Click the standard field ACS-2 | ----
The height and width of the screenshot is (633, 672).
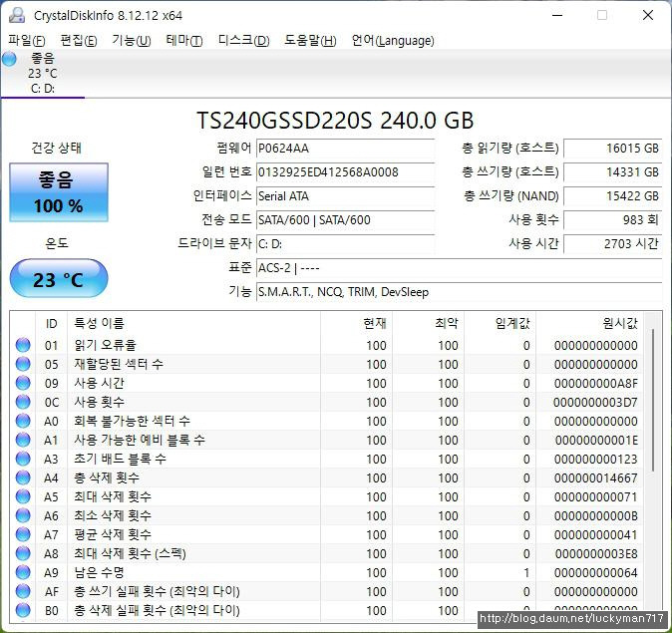[459, 268]
